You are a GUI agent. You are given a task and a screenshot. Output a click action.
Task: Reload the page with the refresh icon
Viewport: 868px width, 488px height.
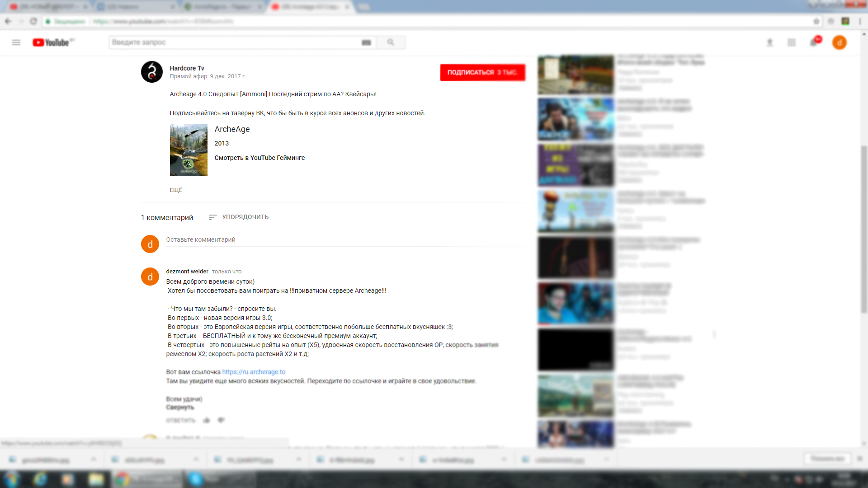(x=33, y=21)
